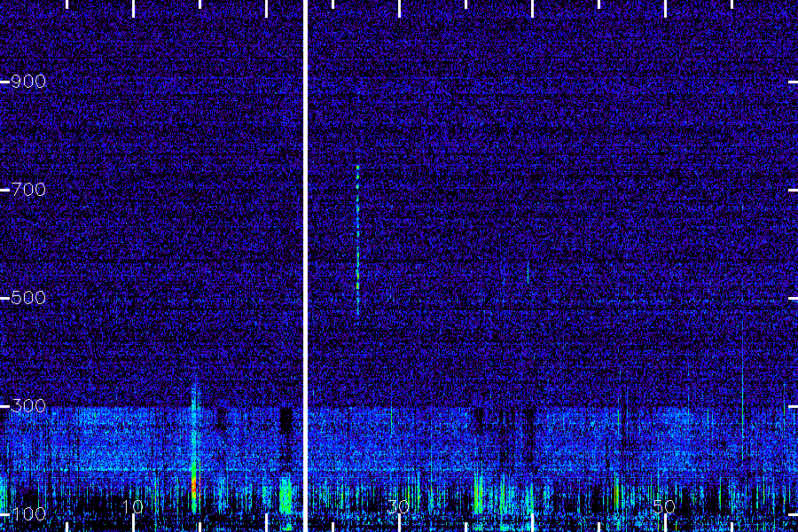798x532 pixels.
Task: Click the 10 time axis label
Action: click(x=132, y=506)
